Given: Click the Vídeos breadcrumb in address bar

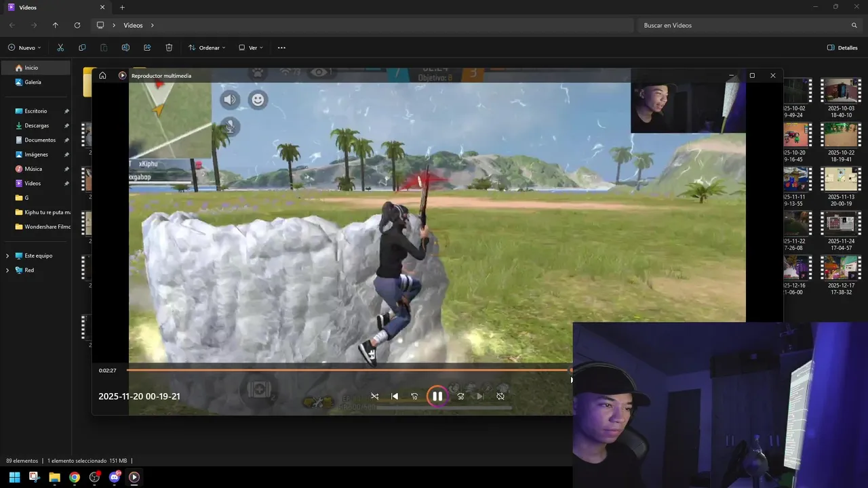Looking at the screenshot, I should click(133, 25).
